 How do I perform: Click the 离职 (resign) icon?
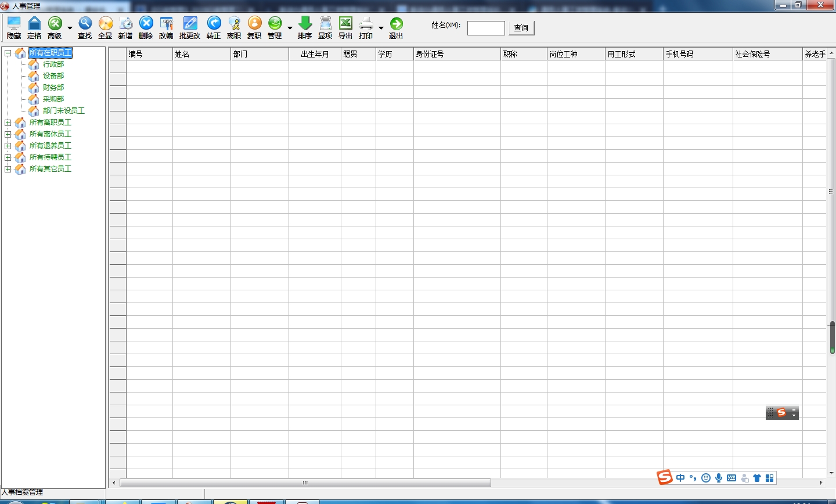click(x=234, y=27)
